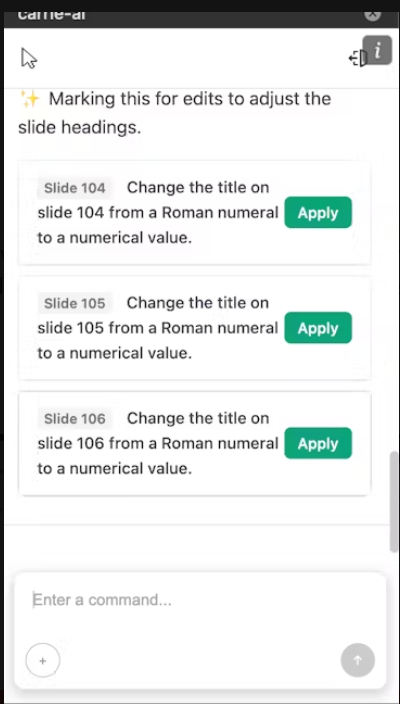The width and height of the screenshot is (400, 704).
Task: Select the Slide 105 tag
Action: pyautogui.click(x=75, y=303)
